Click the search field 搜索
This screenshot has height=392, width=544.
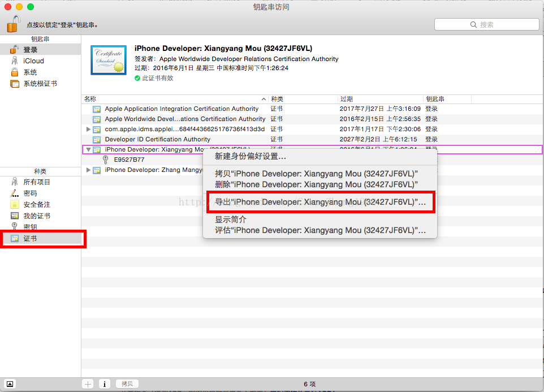click(x=487, y=24)
